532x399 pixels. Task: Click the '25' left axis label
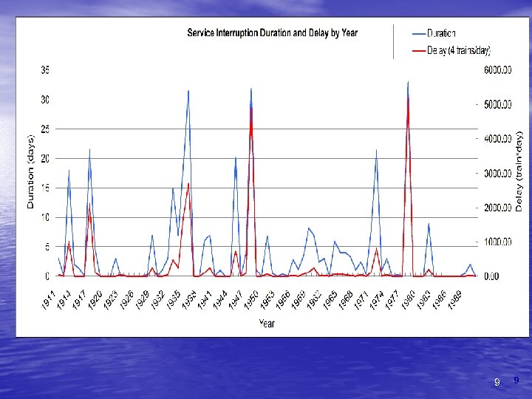pyautogui.click(x=45, y=129)
